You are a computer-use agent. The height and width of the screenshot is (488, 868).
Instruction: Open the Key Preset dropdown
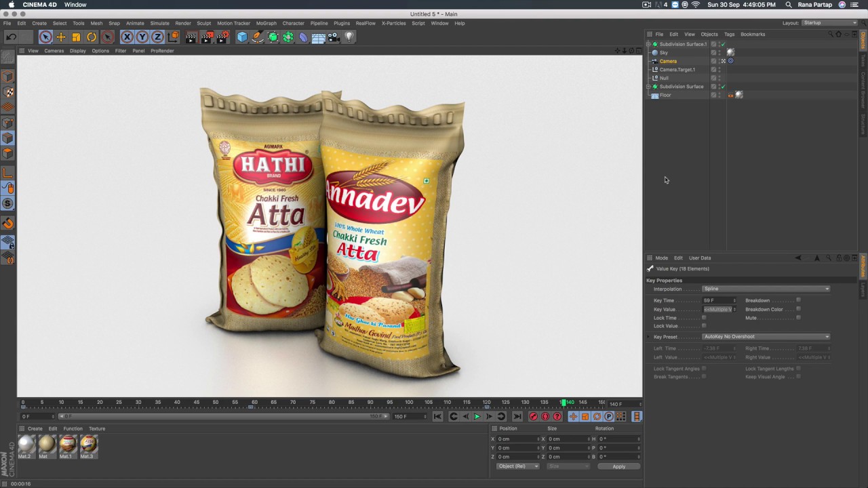(766, 337)
